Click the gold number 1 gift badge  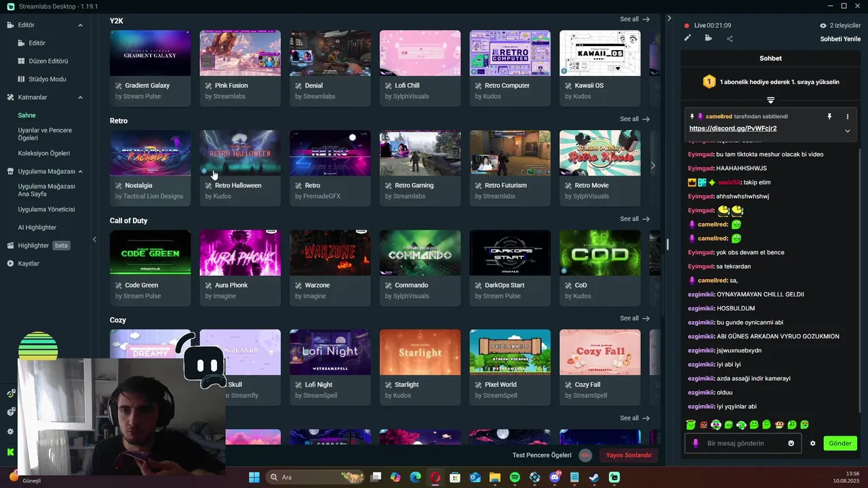709,82
